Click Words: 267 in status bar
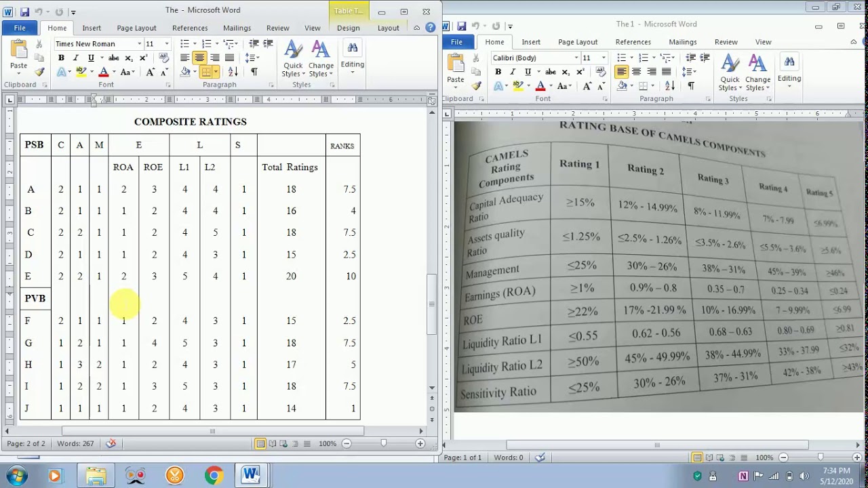 coord(75,443)
